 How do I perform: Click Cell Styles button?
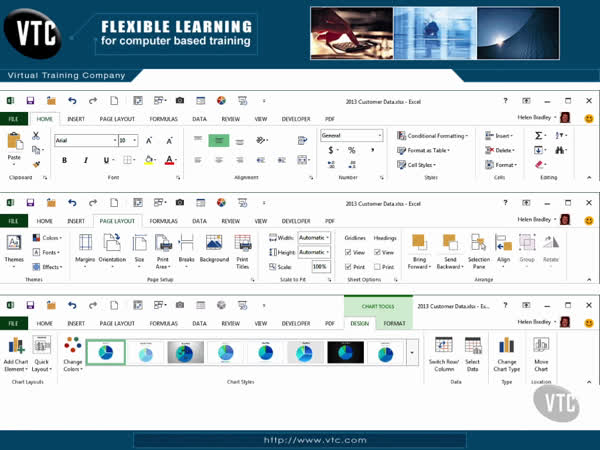(416, 165)
